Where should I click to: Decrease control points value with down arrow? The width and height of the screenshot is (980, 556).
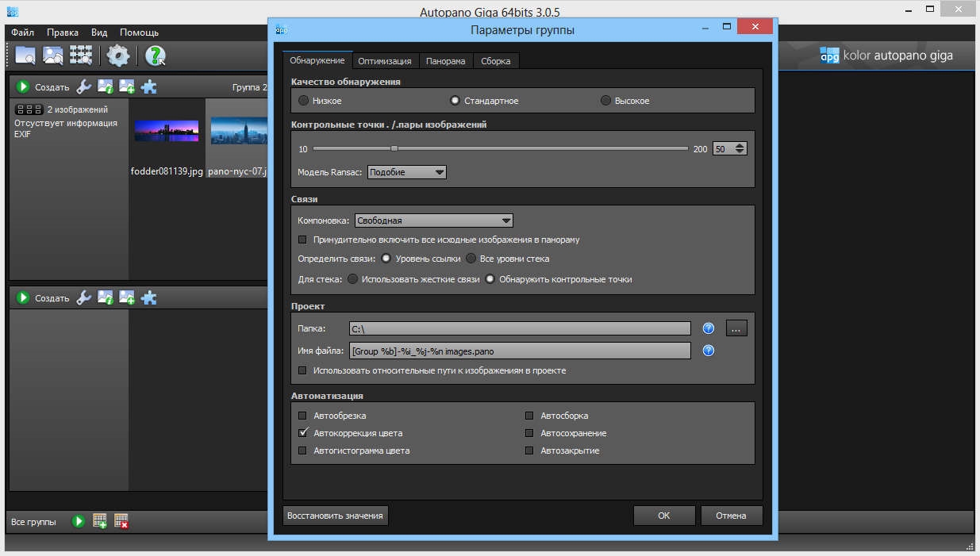coord(740,151)
